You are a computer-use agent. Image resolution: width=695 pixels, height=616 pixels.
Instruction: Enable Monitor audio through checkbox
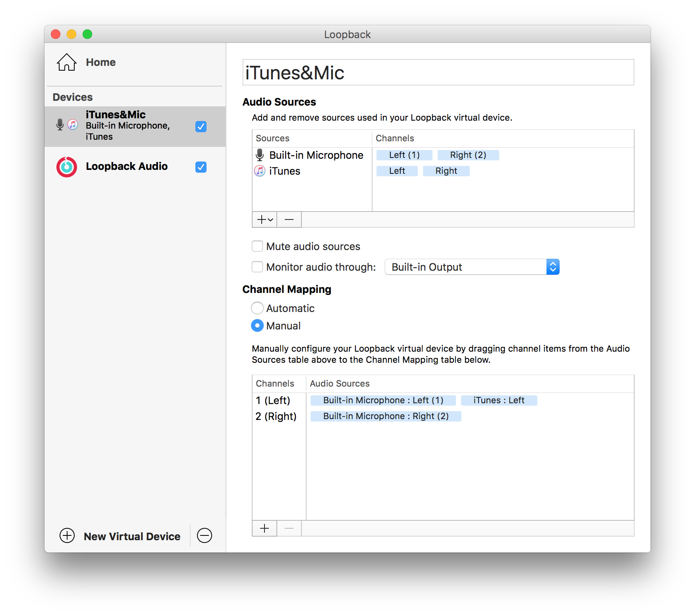coord(257,267)
